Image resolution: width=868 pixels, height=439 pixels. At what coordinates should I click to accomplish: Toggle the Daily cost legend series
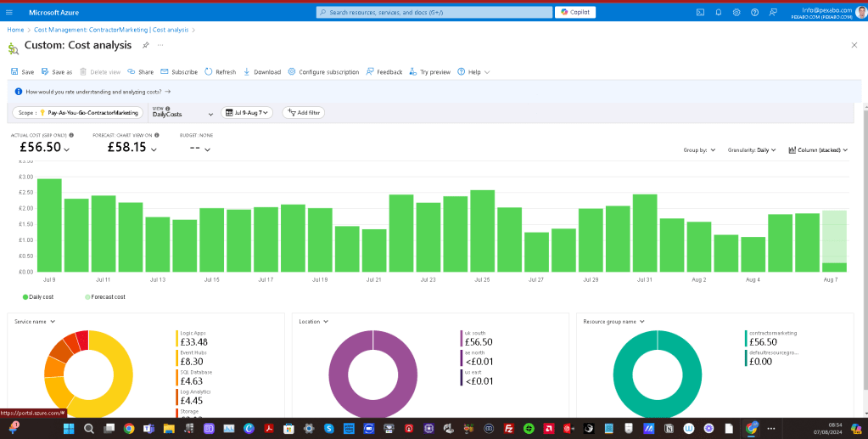click(x=38, y=297)
